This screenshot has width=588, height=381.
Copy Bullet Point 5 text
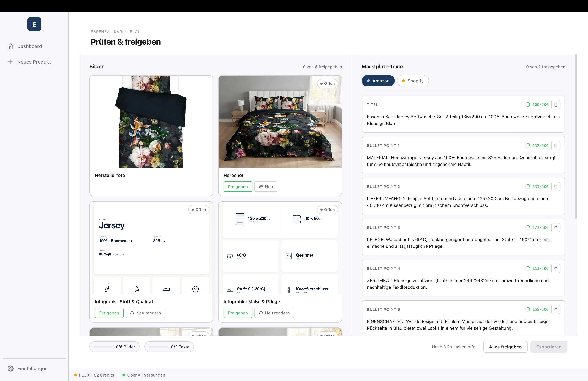click(x=556, y=310)
